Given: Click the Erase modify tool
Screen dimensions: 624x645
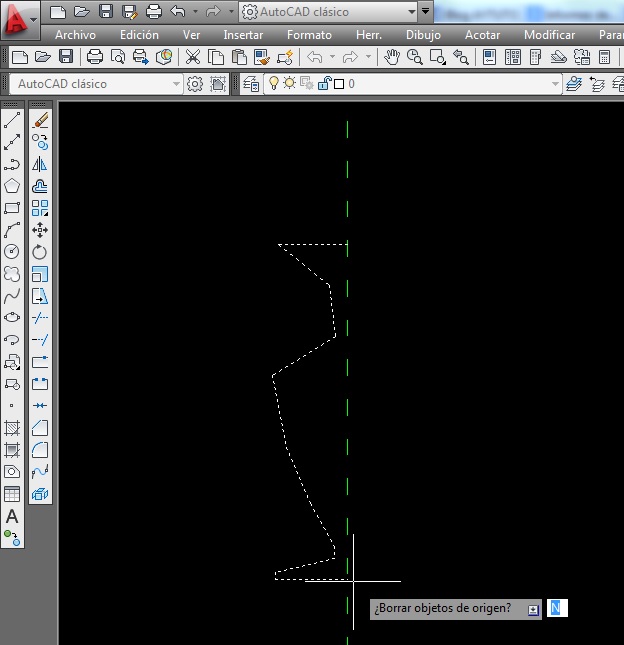Looking at the screenshot, I should [40, 120].
